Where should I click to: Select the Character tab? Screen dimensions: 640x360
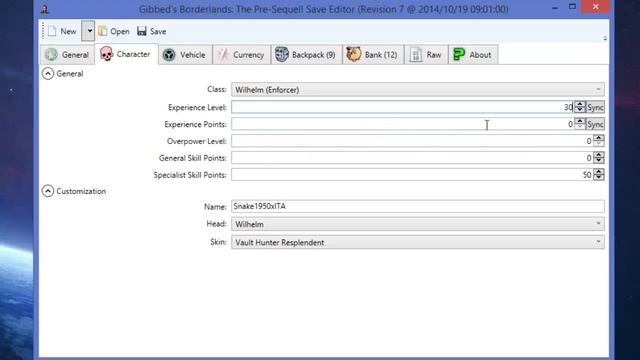click(x=126, y=54)
